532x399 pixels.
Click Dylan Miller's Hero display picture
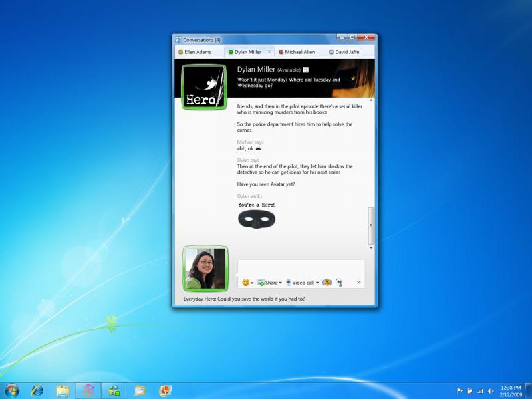(x=205, y=87)
